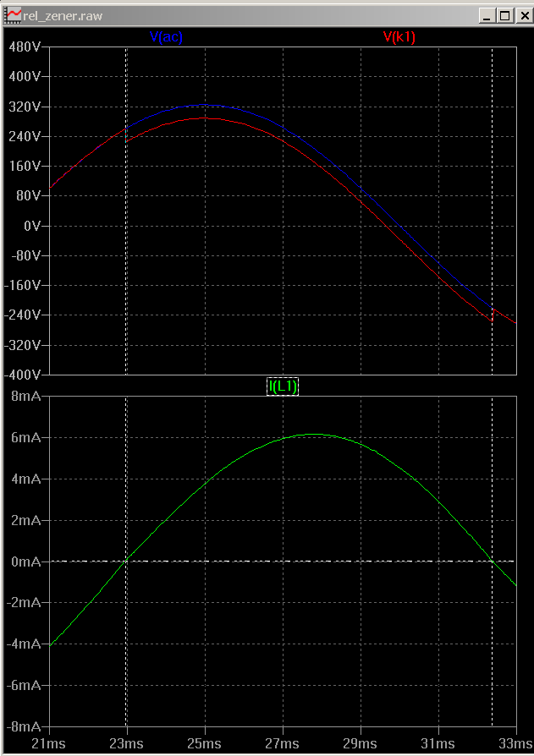Click the 0V axis label
The height and width of the screenshot is (756, 534).
[x=32, y=226]
